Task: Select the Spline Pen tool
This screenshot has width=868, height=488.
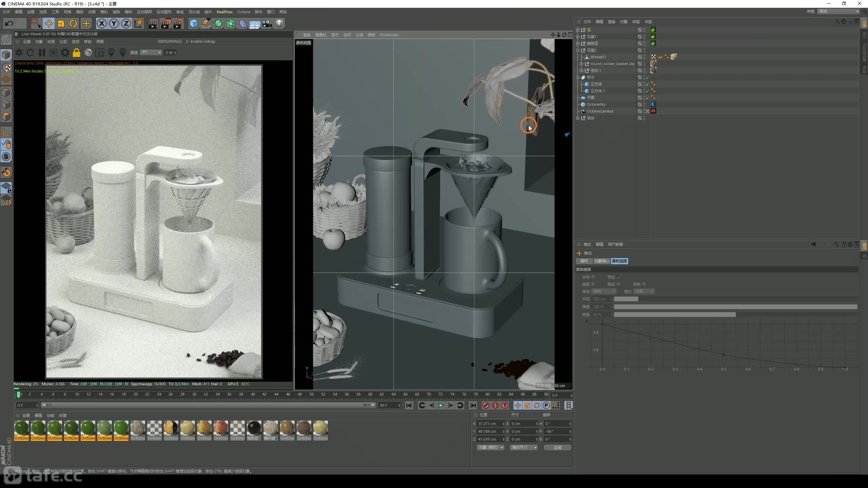Action: coord(206,23)
